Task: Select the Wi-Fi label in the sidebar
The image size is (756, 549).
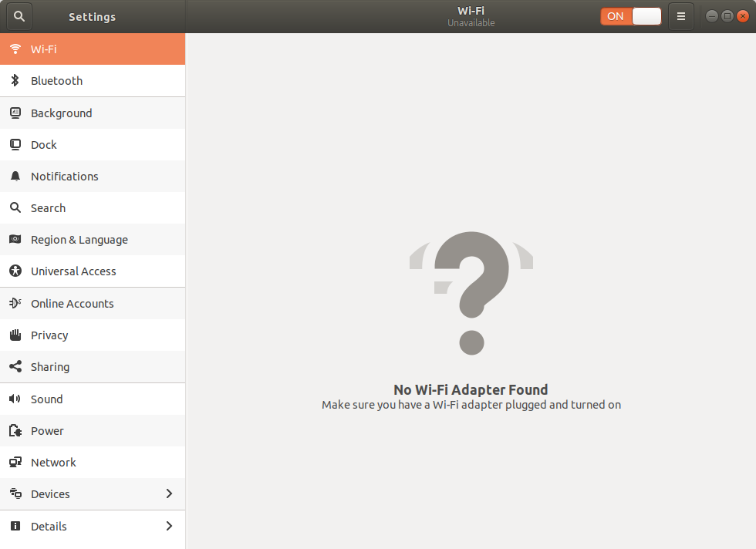Action: click(44, 49)
